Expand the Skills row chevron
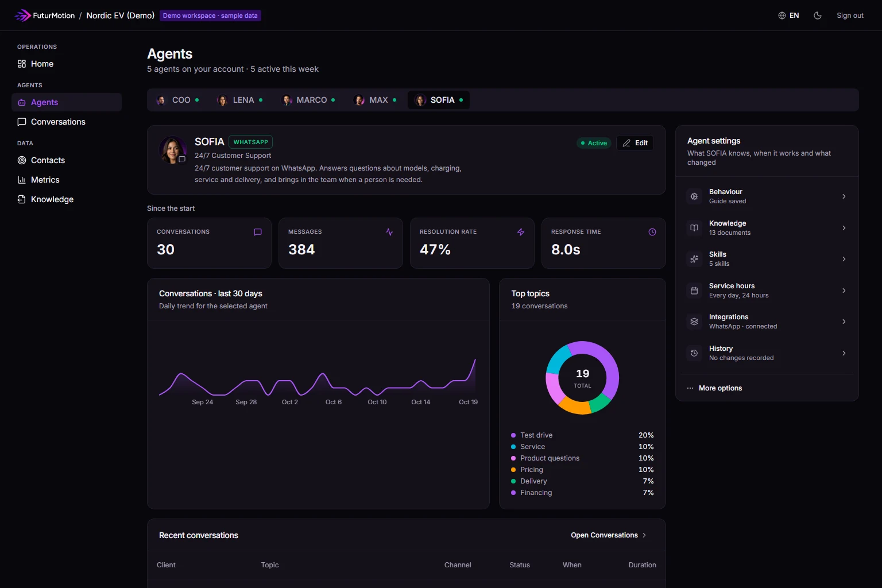Viewport: 882px width, 588px height. (844, 259)
